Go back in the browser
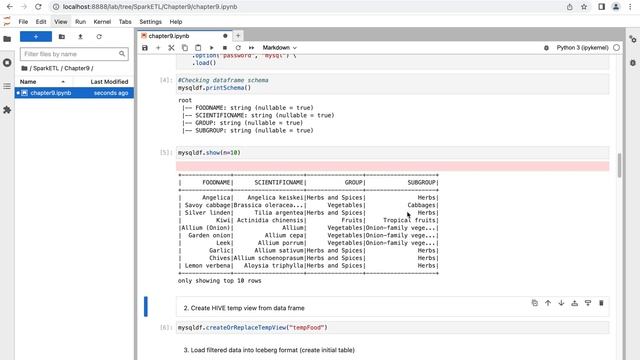 (x=9, y=7)
